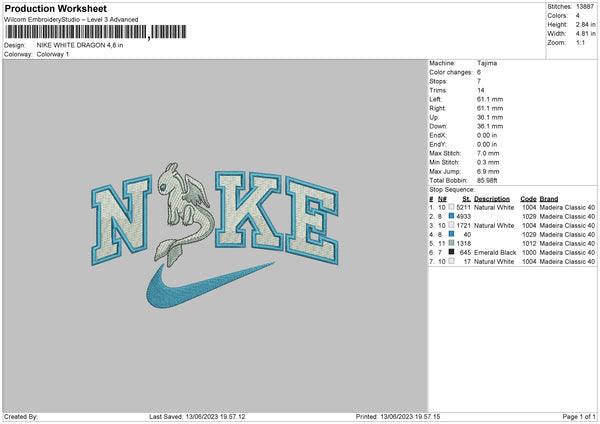
Task: Click the blue swatch in row 4
Action: [452, 234]
